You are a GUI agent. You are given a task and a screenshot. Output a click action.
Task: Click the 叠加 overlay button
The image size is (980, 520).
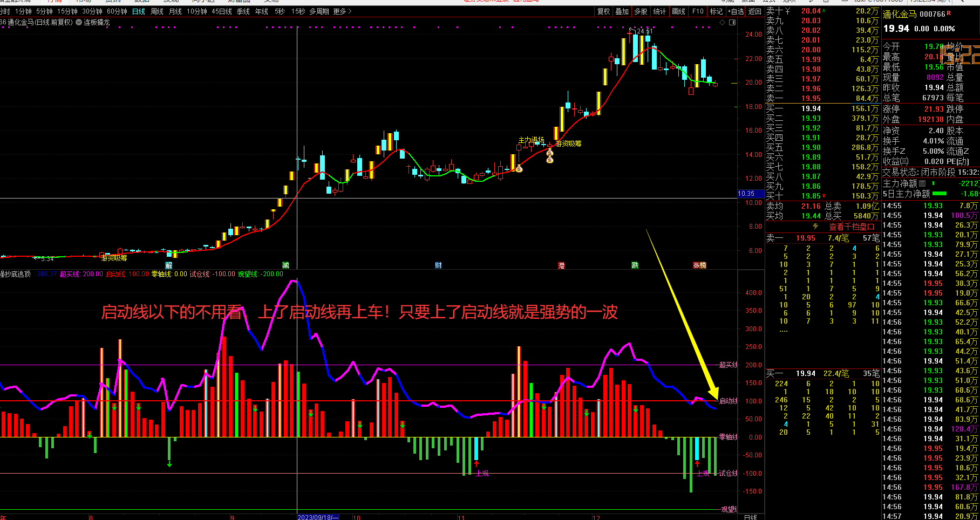click(622, 11)
